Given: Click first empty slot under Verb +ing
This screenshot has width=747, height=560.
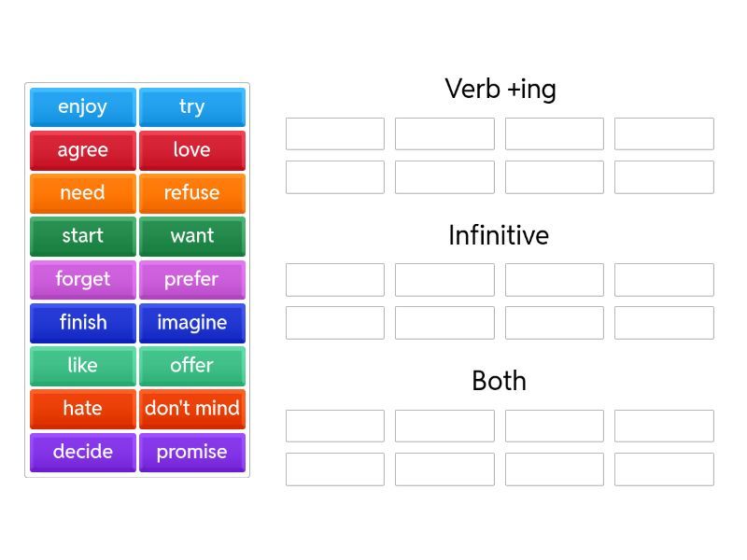Looking at the screenshot, I should [334, 133].
